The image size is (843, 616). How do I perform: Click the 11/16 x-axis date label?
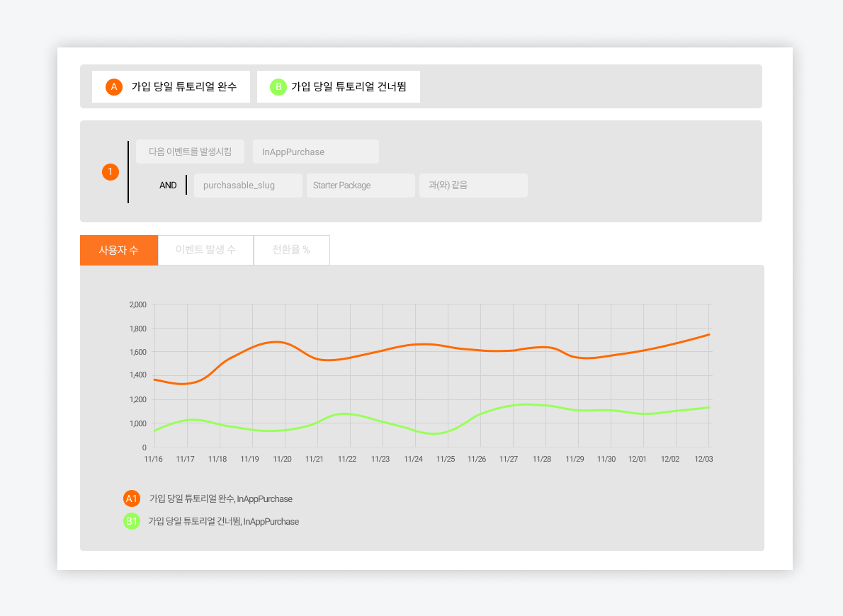coord(153,459)
